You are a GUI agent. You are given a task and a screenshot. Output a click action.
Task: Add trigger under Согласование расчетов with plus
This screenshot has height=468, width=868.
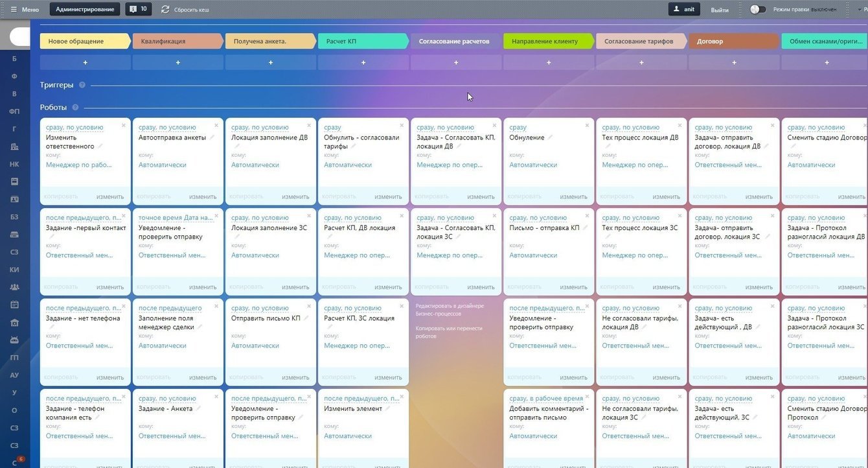[x=455, y=62]
